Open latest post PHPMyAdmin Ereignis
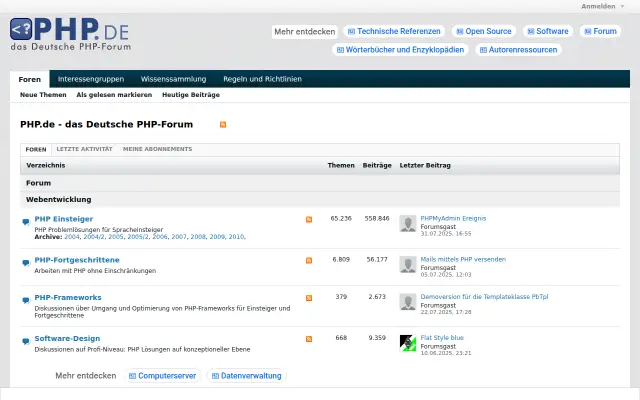640x400 pixels. 453,218
